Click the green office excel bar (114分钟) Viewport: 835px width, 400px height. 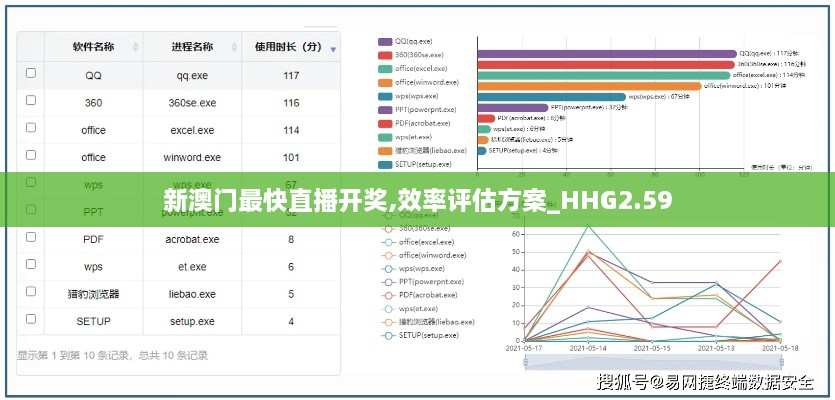pos(604,75)
